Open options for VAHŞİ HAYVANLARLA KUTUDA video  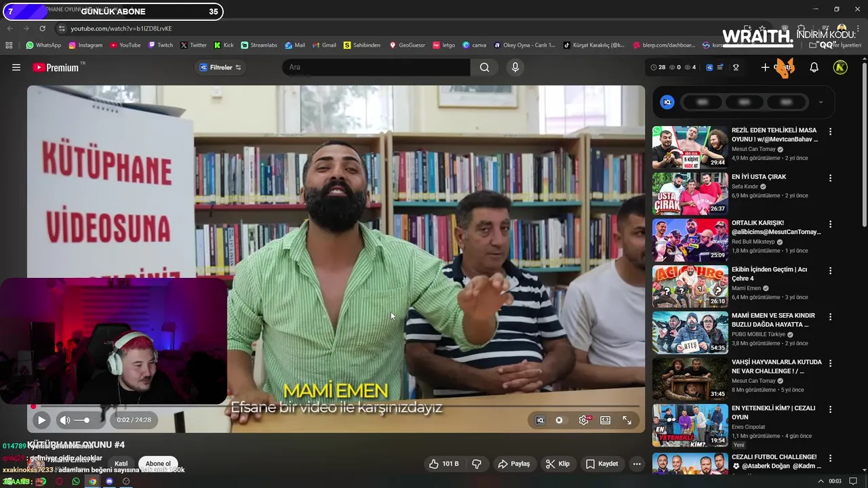[830, 363]
